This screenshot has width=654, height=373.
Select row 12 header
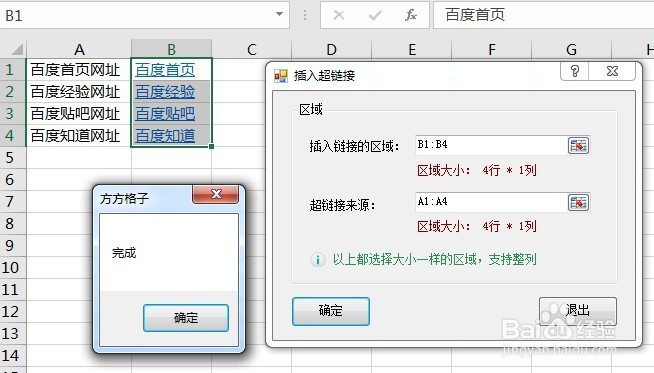pyautogui.click(x=13, y=312)
